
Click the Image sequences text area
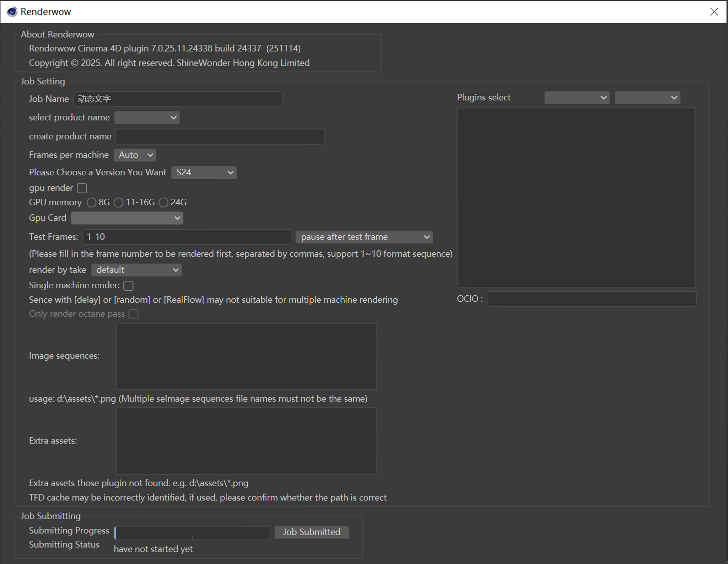point(246,356)
